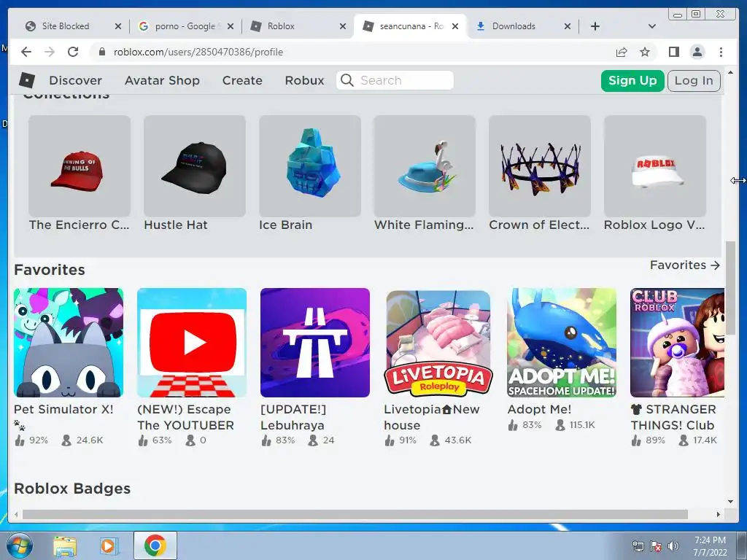Open the Roblox Logo Visor thumbnail
Viewport: 747px width, 560px height.
(x=655, y=166)
